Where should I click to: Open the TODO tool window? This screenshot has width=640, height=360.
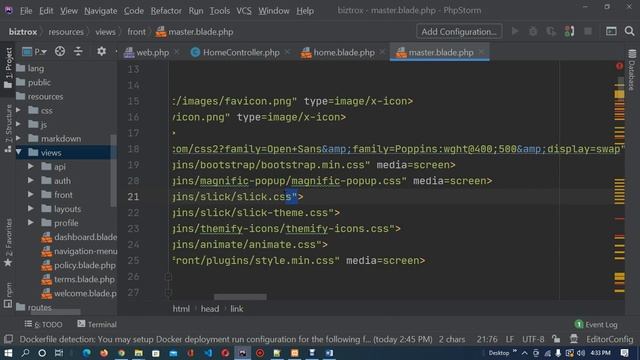pyautogui.click(x=43, y=324)
